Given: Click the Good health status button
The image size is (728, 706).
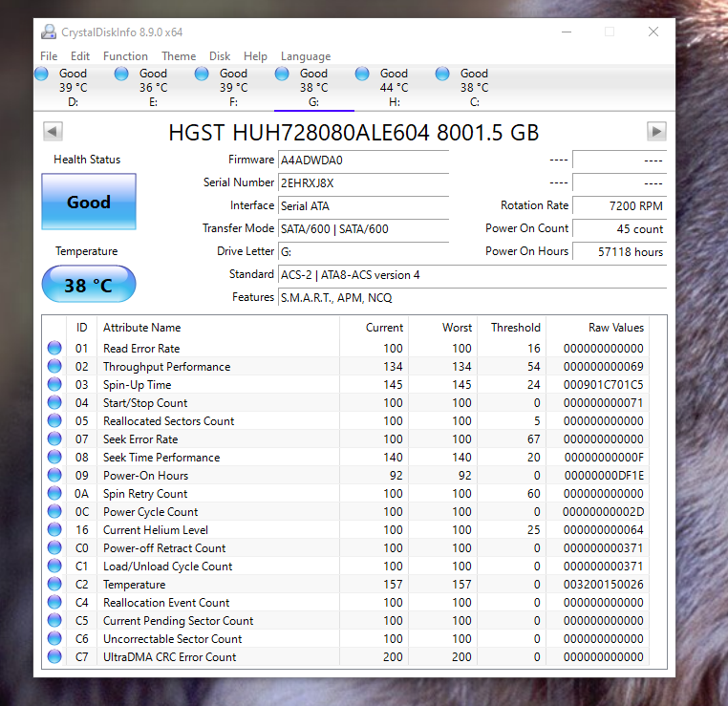Looking at the screenshot, I should 89,202.
